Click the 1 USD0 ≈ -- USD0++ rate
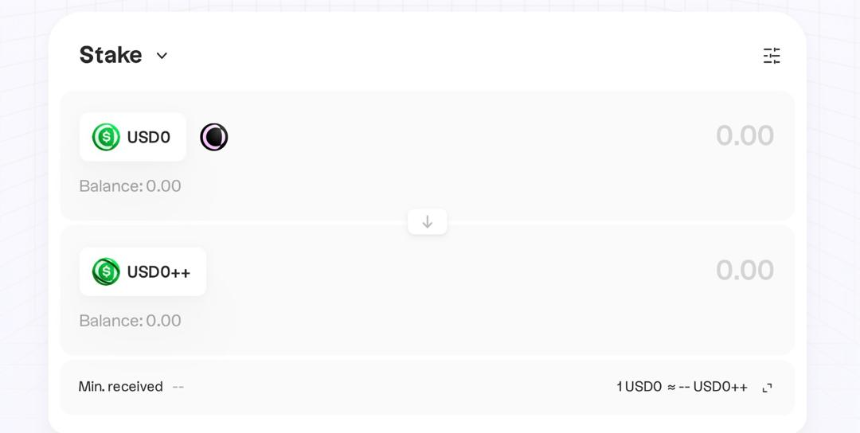 click(682, 387)
